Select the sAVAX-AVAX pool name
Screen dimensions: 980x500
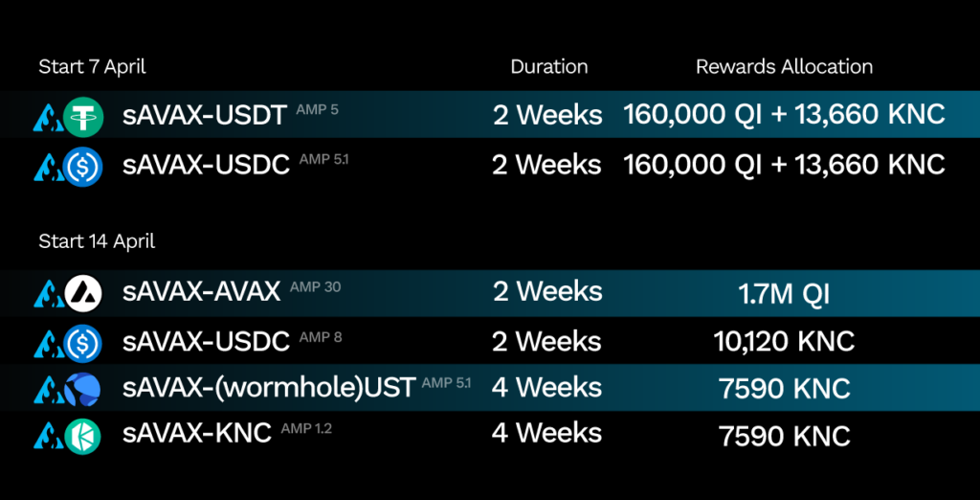point(201,291)
